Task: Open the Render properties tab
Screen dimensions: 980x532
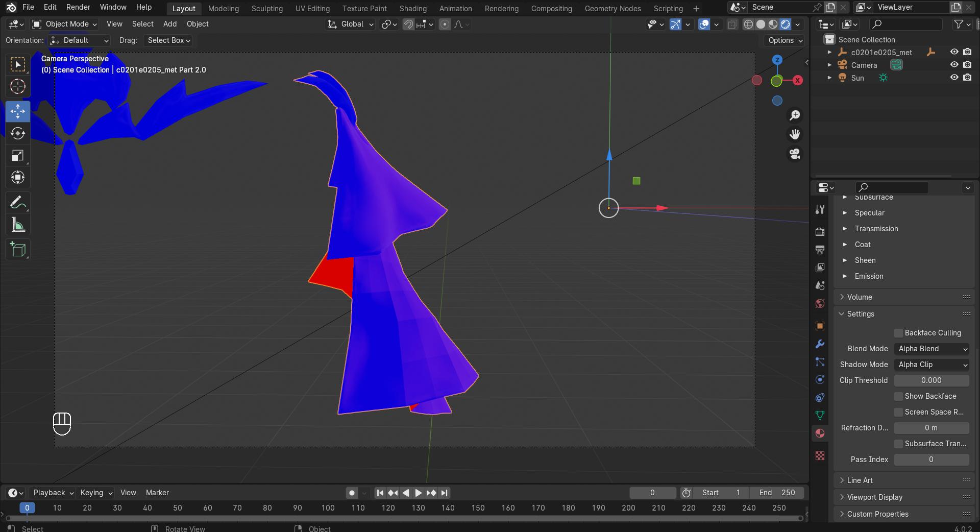Action: click(820, 232)
